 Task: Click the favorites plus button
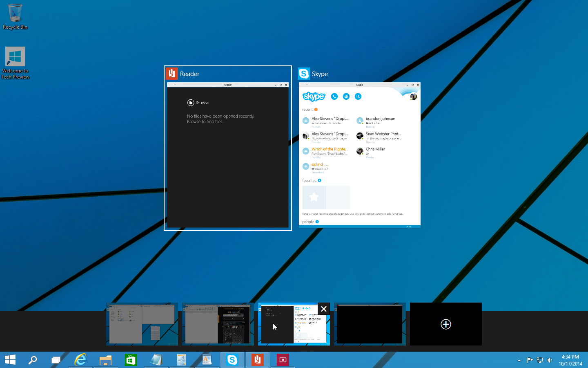(x=320, y=180)
